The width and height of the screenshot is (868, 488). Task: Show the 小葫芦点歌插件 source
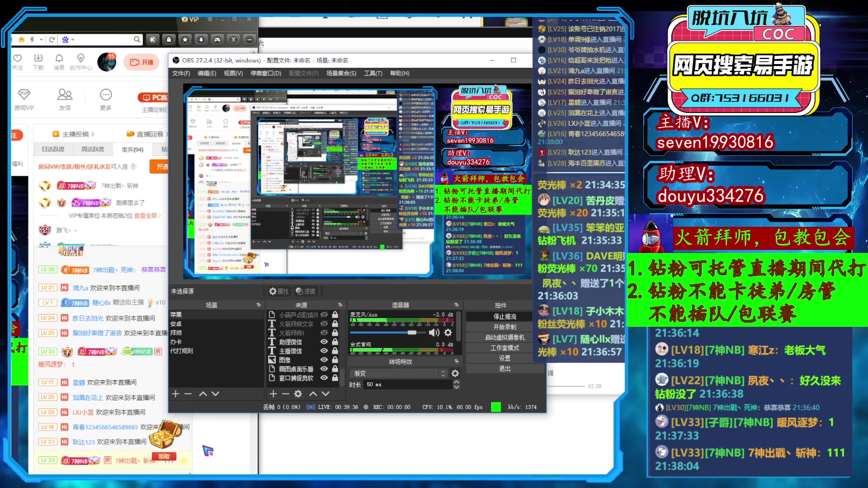pyautogui.click(x=324, y=314)
